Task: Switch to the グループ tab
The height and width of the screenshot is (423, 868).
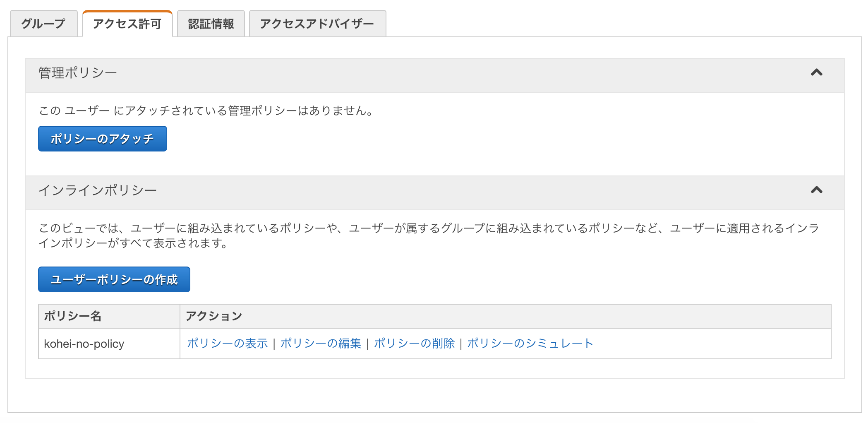Action: coord(43,24)
